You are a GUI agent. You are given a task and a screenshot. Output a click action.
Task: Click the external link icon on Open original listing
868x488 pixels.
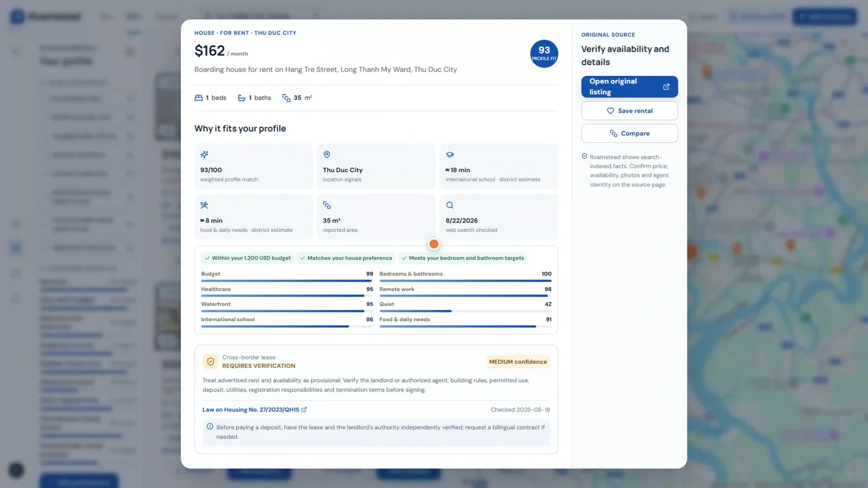[666, 87]
